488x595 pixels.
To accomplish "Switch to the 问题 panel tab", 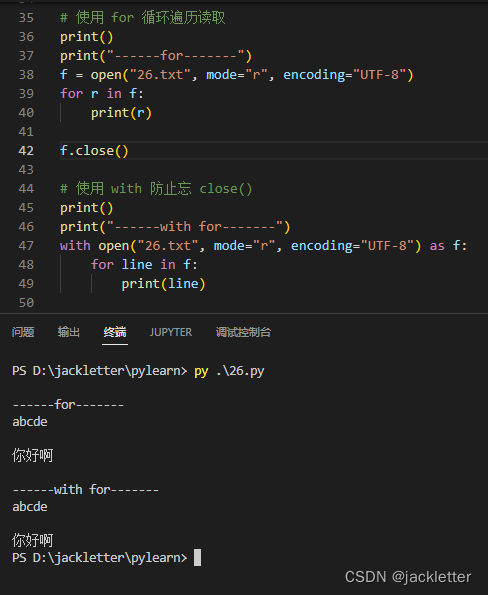I will [x=23, y=332].
